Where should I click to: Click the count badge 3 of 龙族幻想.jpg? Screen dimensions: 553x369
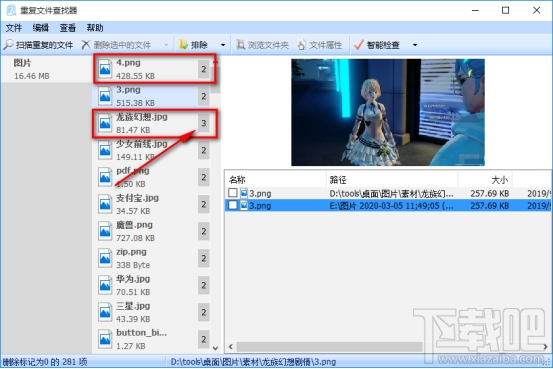[x=203, y=123]
